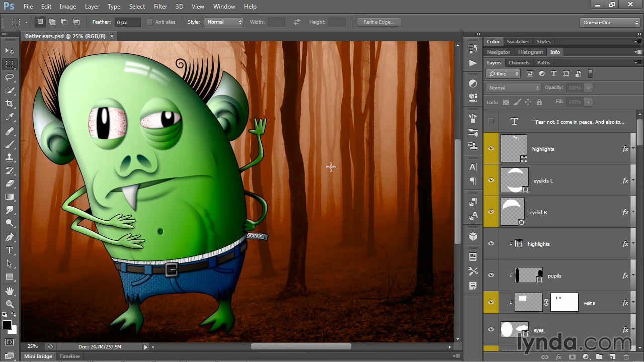The image size is (644, 362).
Task: Click the Feather input field
Action: [x=128, y=22]
